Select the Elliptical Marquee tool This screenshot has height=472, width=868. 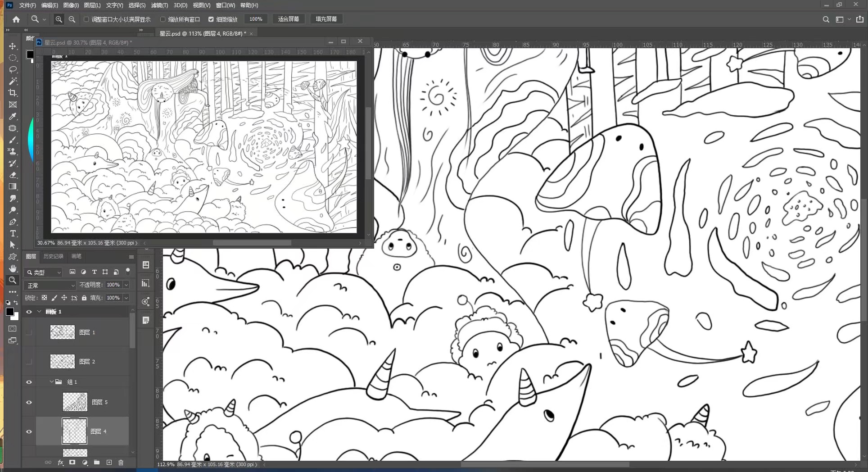tap(13, 58)
